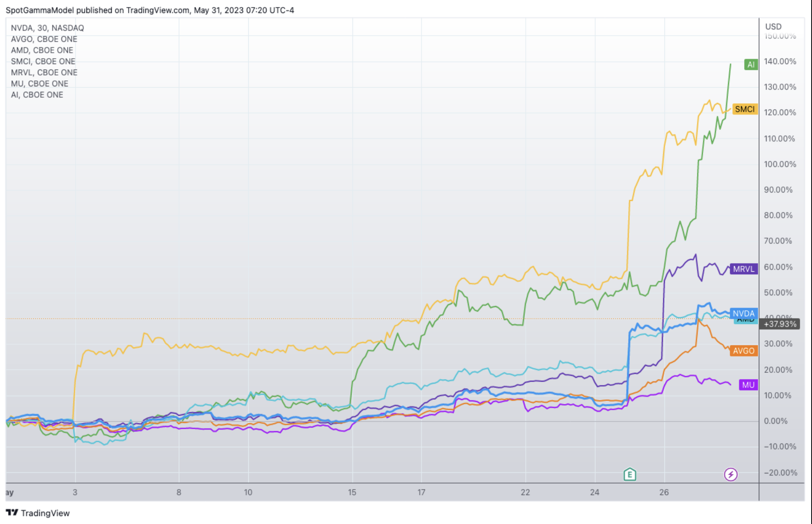Click the purple lightning bolt event icon
The width and height of the screenshot is (812, 524).
coord(730,475)
